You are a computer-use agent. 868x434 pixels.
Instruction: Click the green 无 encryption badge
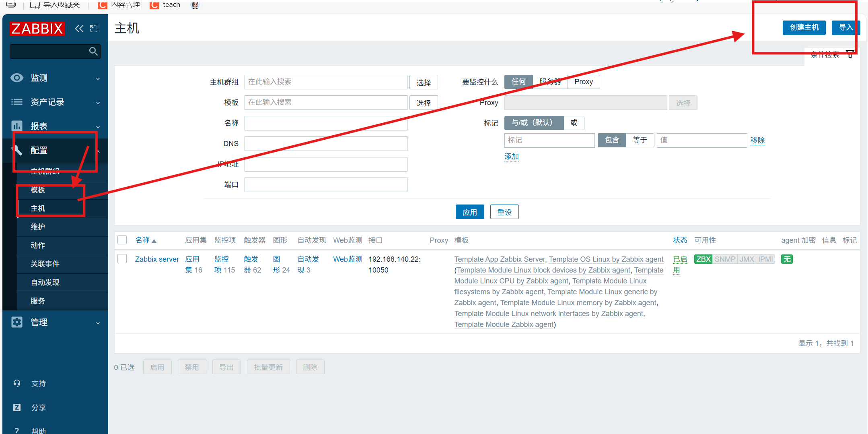pyautogui.click(x=787, y=259)
